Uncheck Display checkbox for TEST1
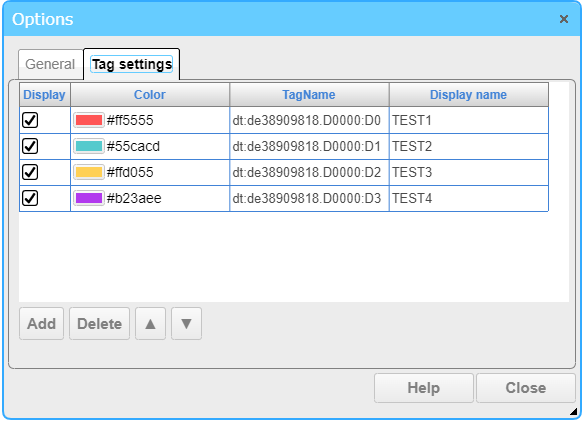The image size is (586, 424). pos(30,120)
